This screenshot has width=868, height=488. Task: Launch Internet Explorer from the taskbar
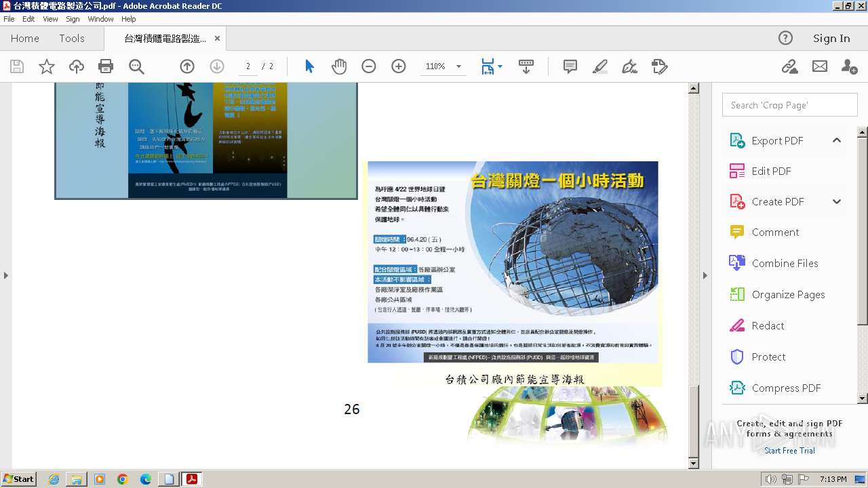coord(54,479)
